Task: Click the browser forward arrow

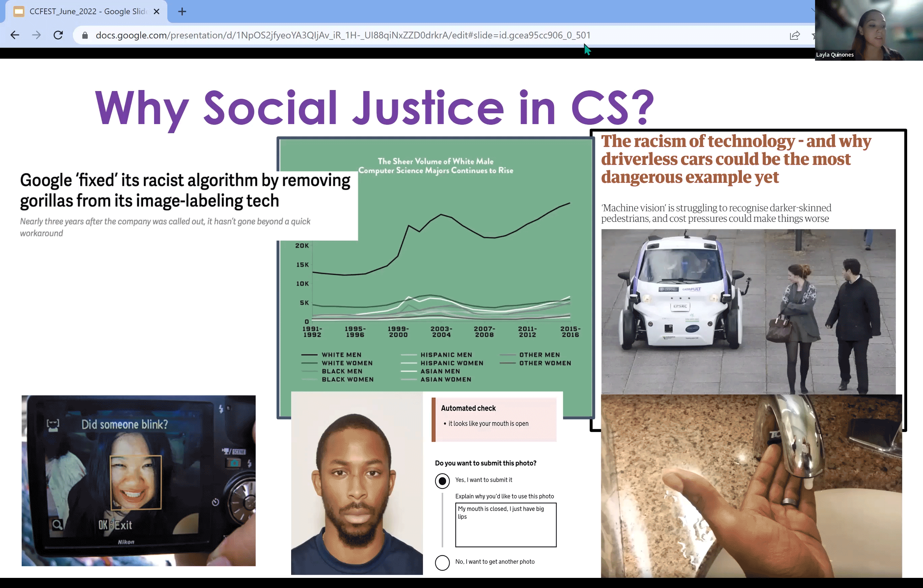Action: 36,35
